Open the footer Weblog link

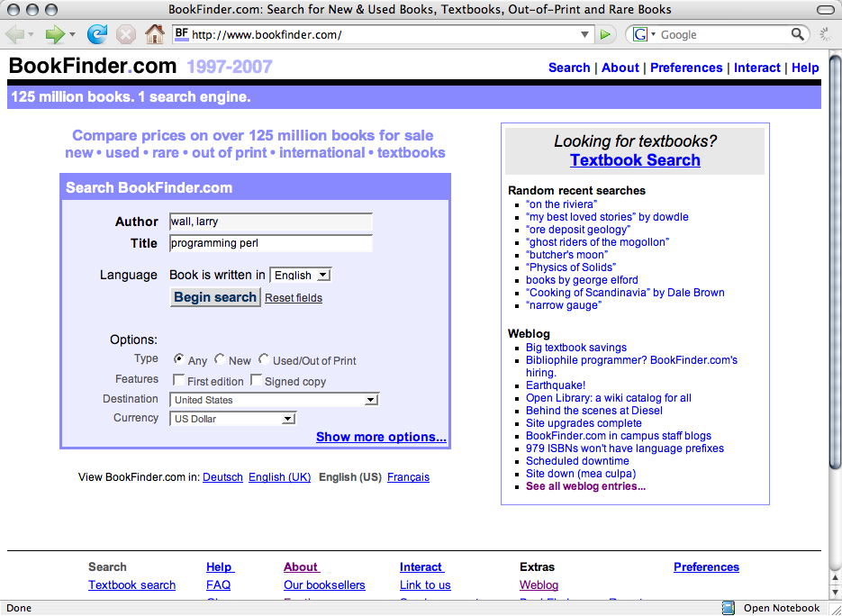pos(539,584)
